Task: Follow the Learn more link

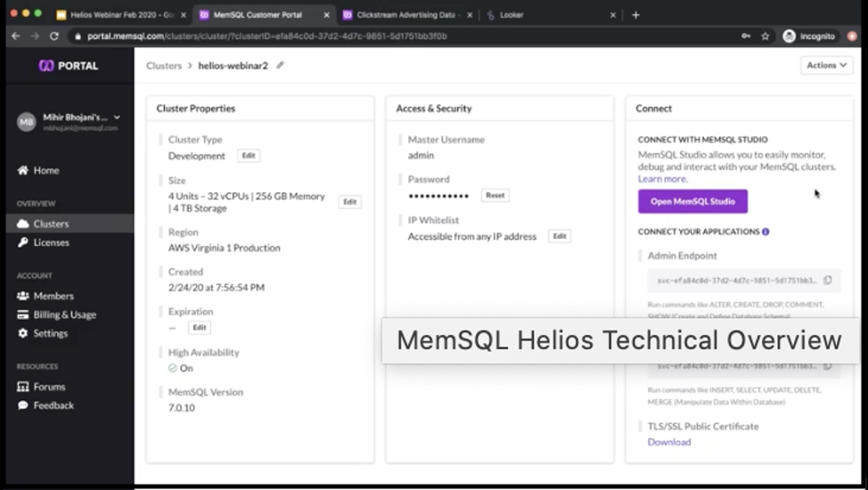Action: coord(662,179)
